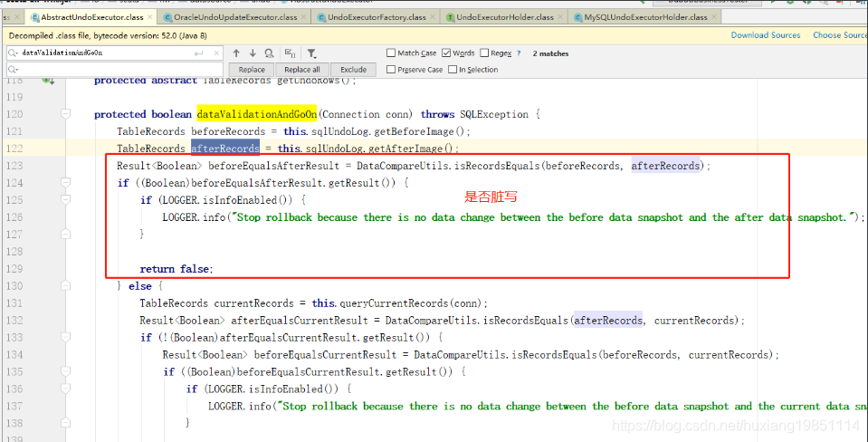Enable the In Selection checkbox
This screenshot has height=442, width=868.
(453, 70)
